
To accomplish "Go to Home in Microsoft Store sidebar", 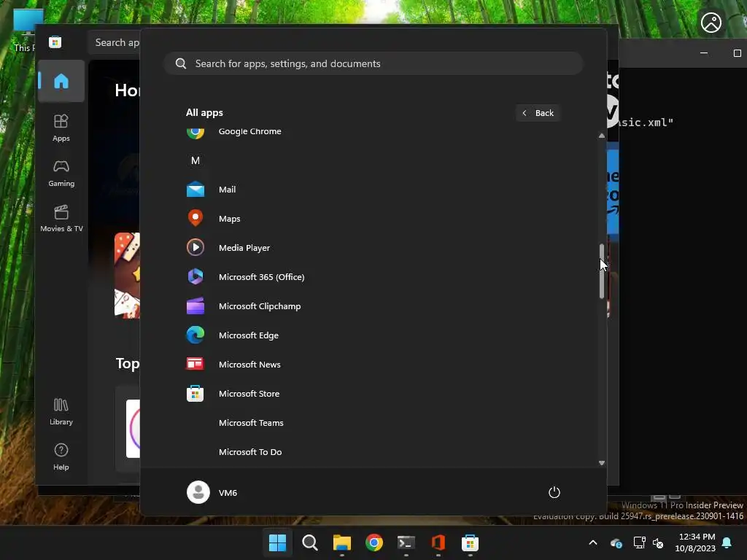I will [x=61, y=81].
